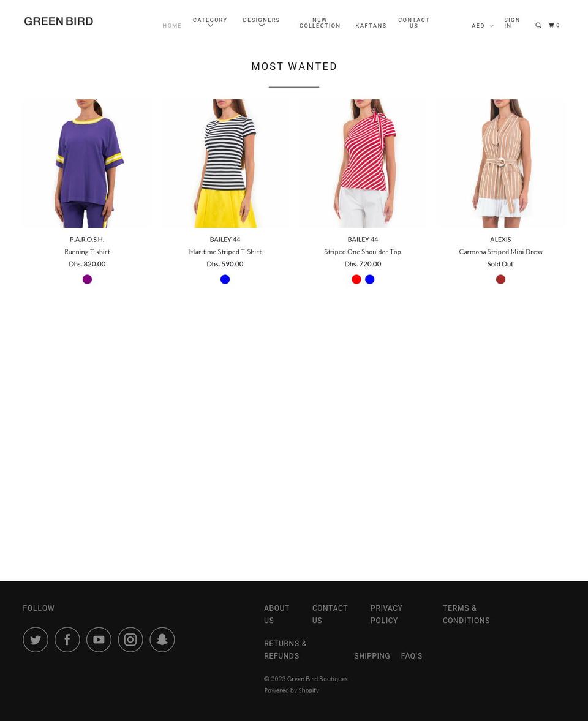Open the Maritime Striped T-Shirt photo

(x=225, y=163)
